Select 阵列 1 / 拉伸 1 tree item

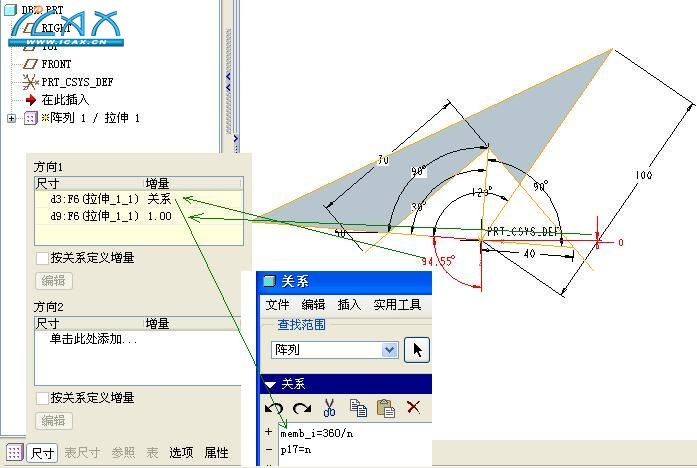point(91,118)
